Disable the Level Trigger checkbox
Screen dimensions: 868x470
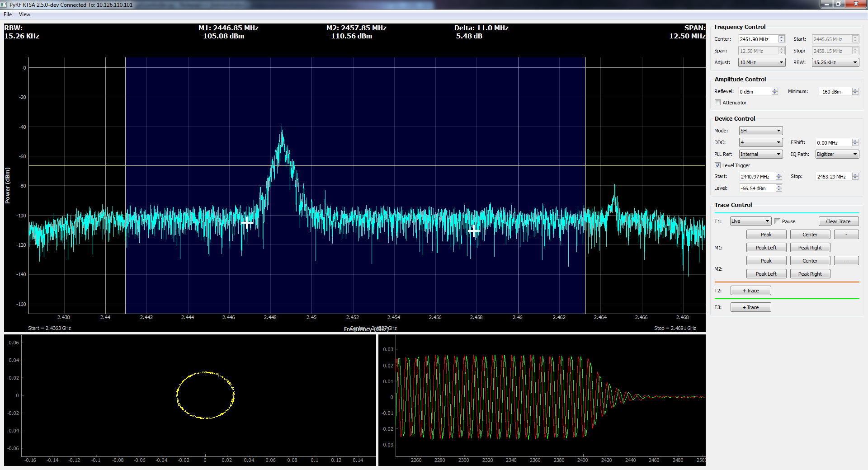[717, 165]
